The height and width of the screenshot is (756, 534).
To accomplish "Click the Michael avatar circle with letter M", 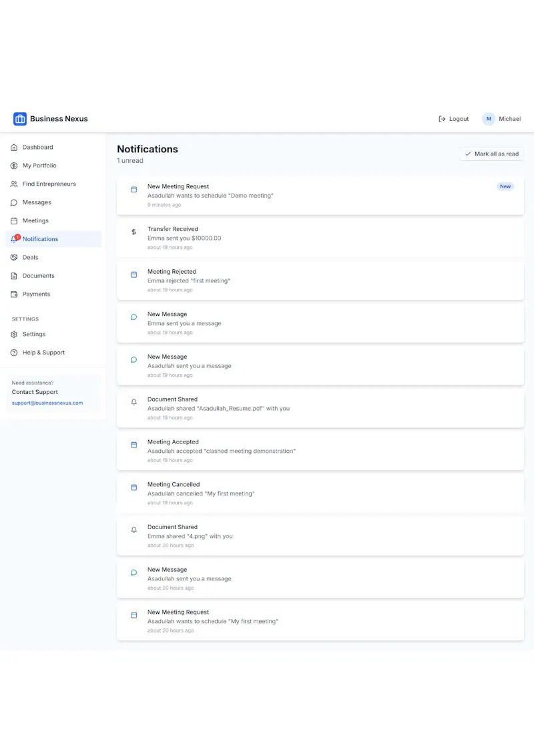I will click(489, 119).
